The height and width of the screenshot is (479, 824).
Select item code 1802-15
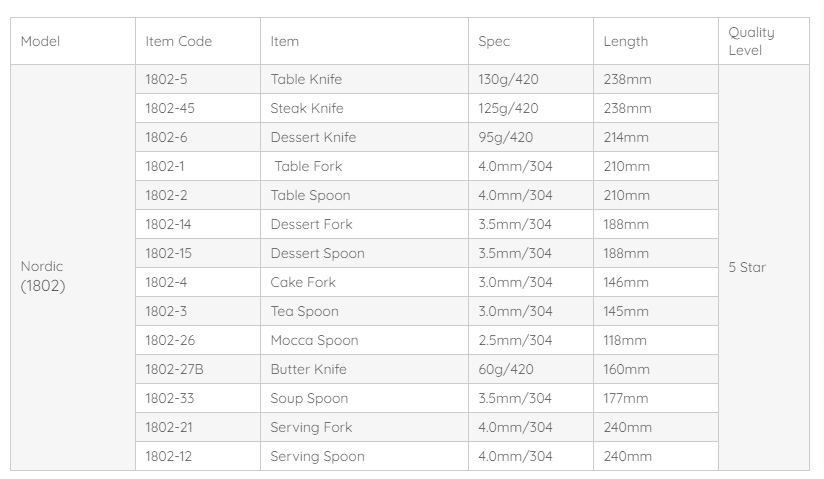pyautogui.click(x=168, y=253)
